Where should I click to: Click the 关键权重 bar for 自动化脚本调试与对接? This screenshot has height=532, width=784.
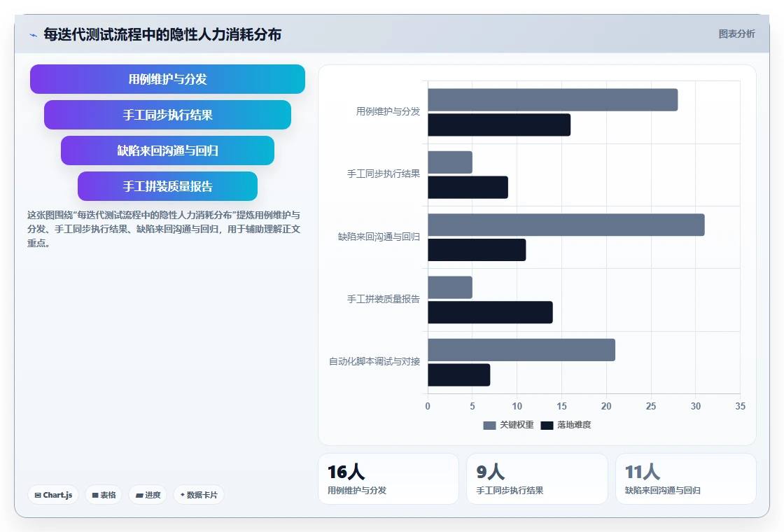pos(521,350)
